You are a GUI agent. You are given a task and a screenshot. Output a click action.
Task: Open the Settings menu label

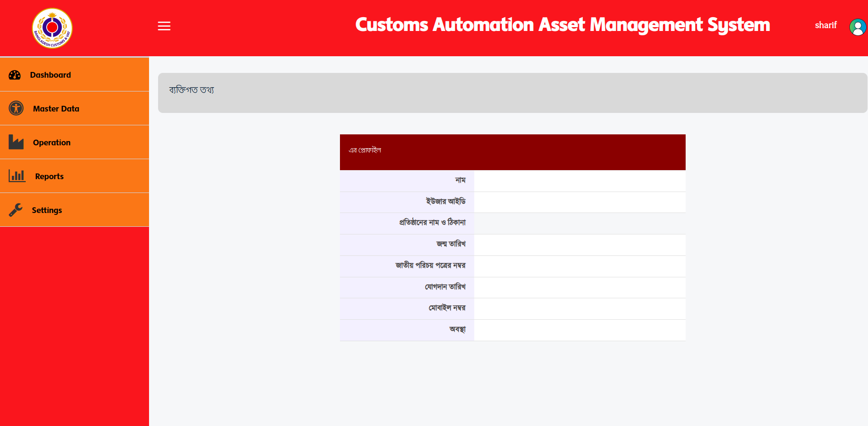pos(47,210)
